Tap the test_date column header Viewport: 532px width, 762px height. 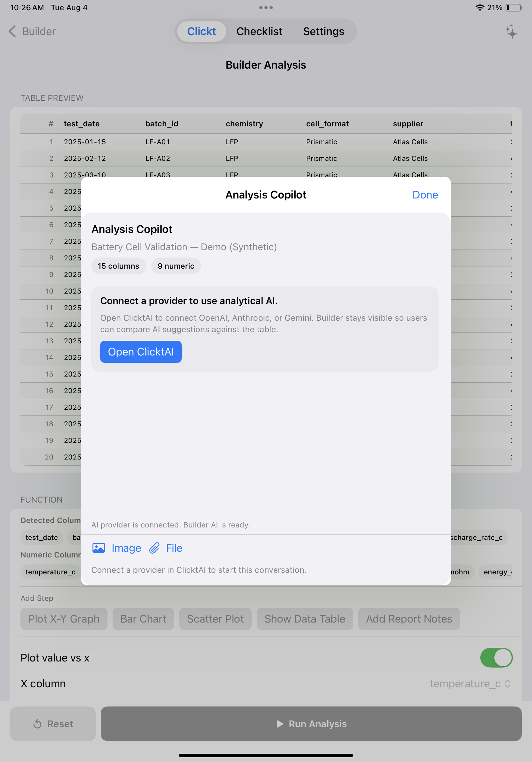coord(82,124)
